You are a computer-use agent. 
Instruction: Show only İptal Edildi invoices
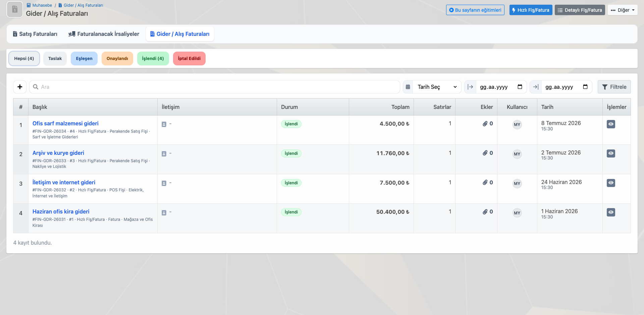coord(189,58)
